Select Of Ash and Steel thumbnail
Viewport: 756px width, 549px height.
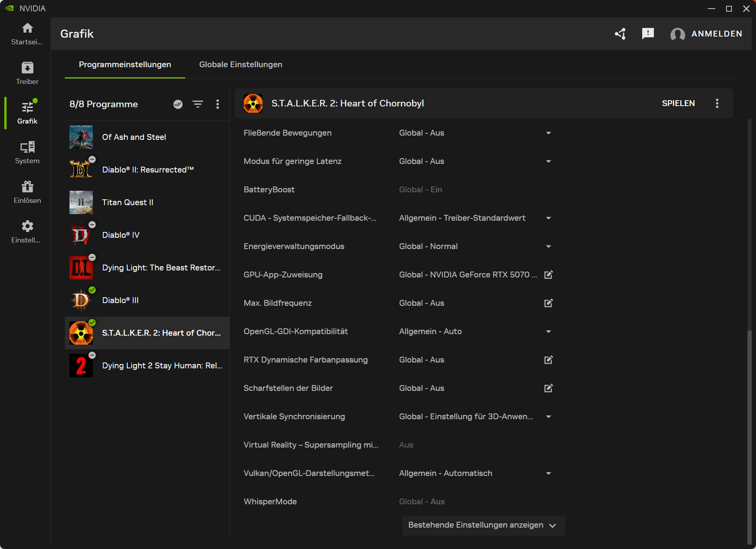pos(81,137)
